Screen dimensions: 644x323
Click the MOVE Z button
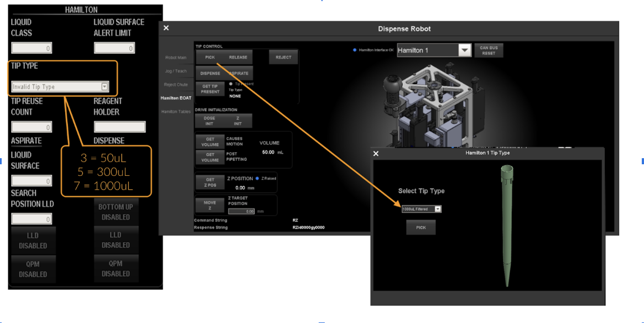pyautogui.click(x=210, y=205)
